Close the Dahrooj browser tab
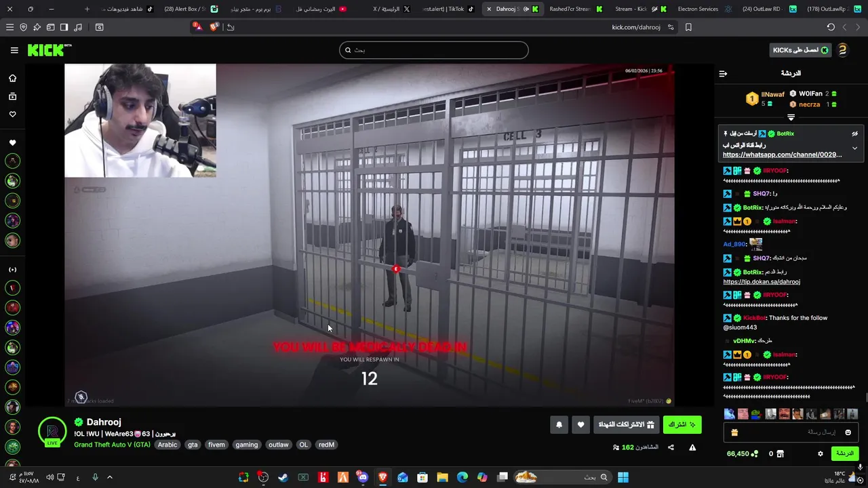This screenshot has height=488, width=868. coord(489,9)
